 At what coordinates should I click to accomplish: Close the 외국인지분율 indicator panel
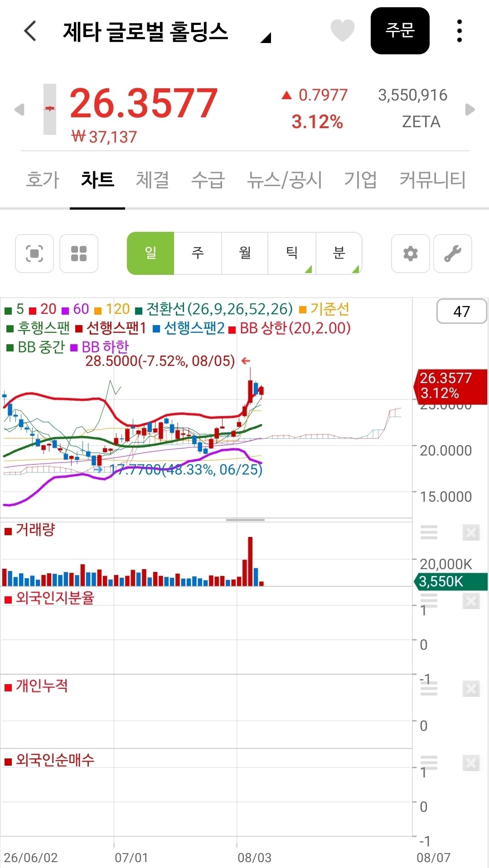[471, 601]
